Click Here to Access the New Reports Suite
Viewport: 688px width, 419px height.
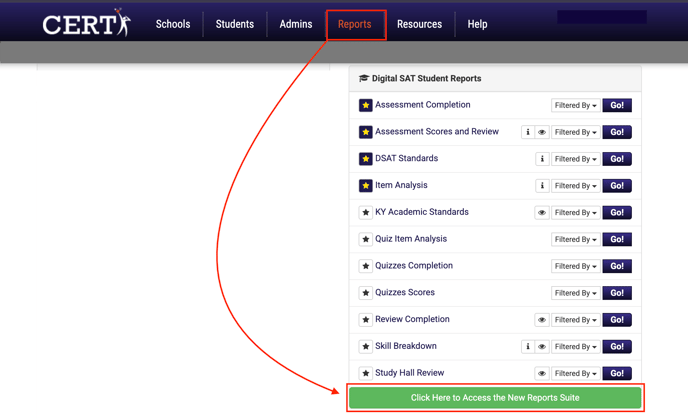click(x=495, y=398)
